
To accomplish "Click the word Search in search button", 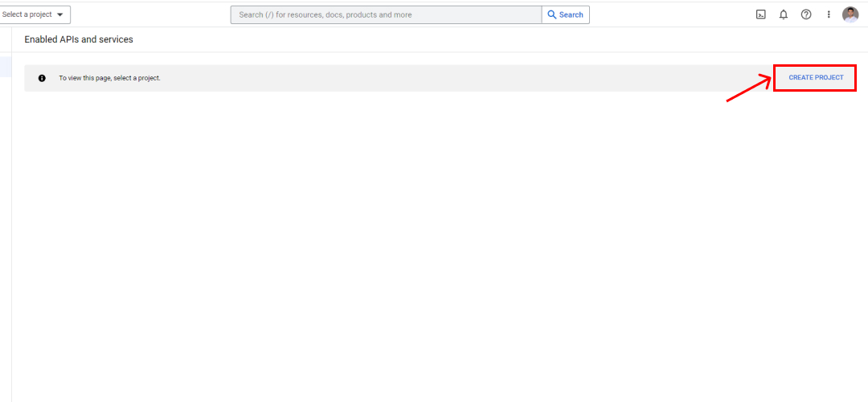I will pos(571,14).
